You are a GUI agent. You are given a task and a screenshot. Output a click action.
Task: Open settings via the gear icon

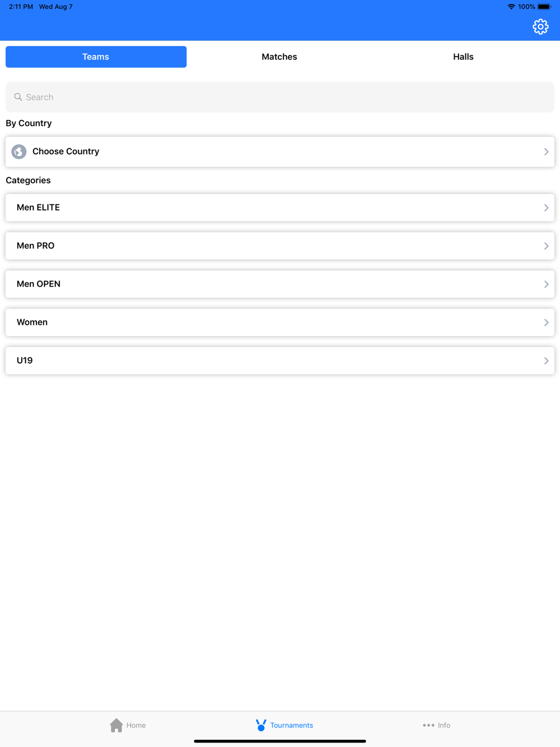coord(540,26)
